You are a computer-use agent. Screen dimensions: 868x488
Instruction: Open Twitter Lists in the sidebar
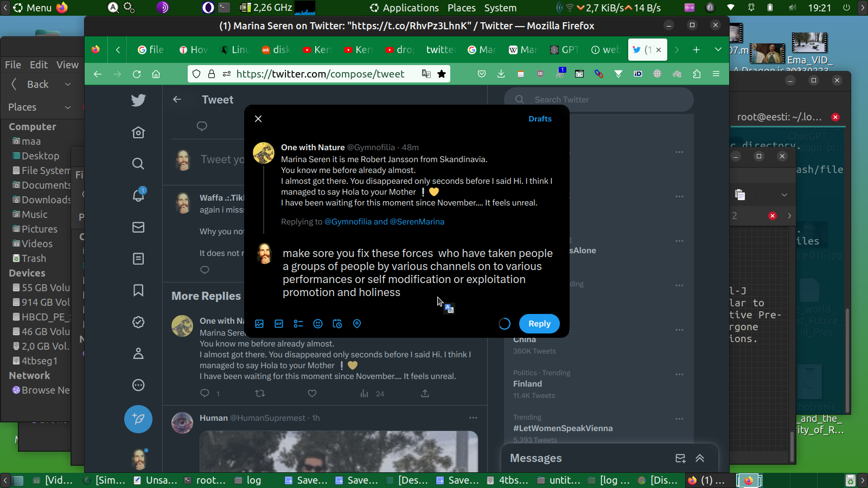(138, 259)
